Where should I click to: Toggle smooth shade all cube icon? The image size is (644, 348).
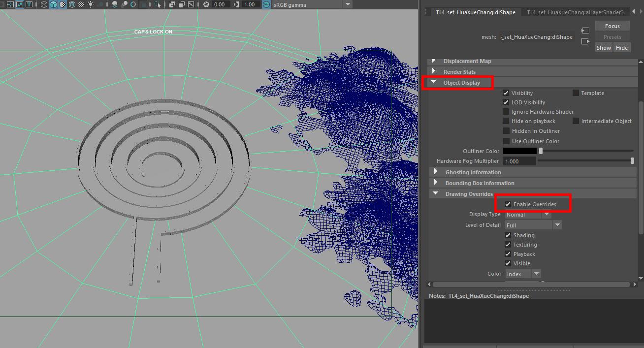53,4
